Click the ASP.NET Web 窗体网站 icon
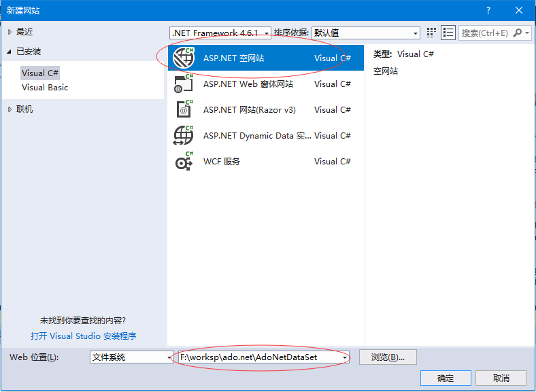The width and height of the screenshot is (536, 392). tap(184, 84)
